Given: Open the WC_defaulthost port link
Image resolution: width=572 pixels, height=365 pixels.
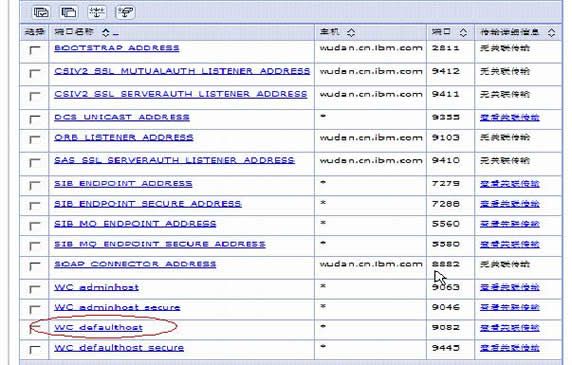Looking at the screenshot, I should [x=98, y=327].
